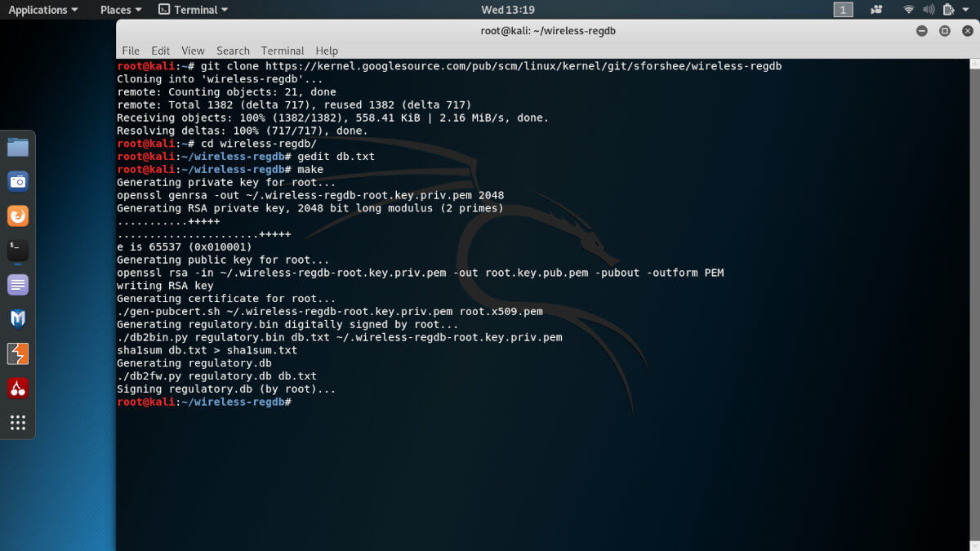Screen dimensions: 980x551
Task: Click the Wi-Fi status icon
Action: pyautogui.click(x=909, y=10)
